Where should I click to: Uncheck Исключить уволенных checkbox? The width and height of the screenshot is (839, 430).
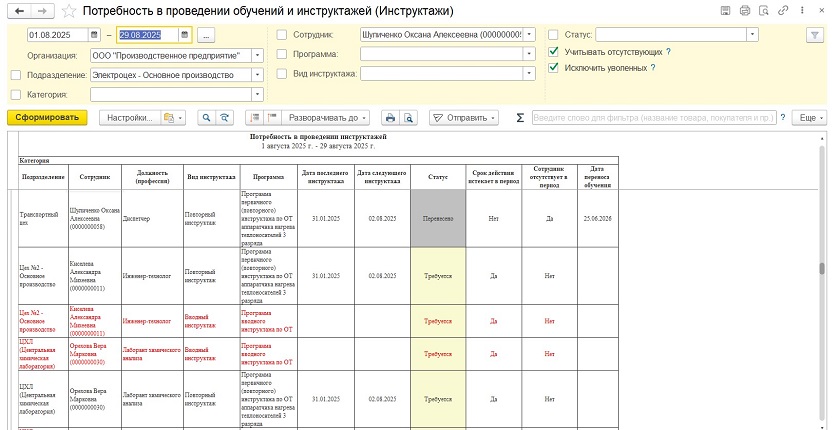(553, 67)
